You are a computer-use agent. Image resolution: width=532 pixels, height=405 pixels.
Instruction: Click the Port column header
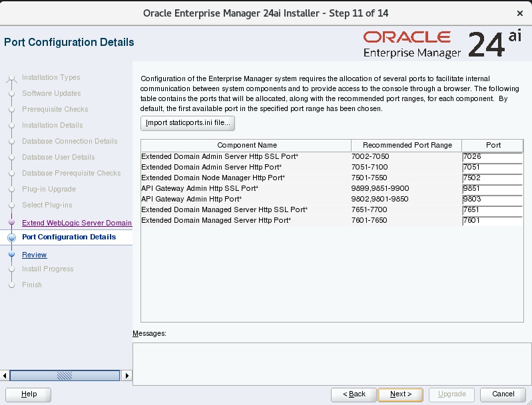(493, 146)
